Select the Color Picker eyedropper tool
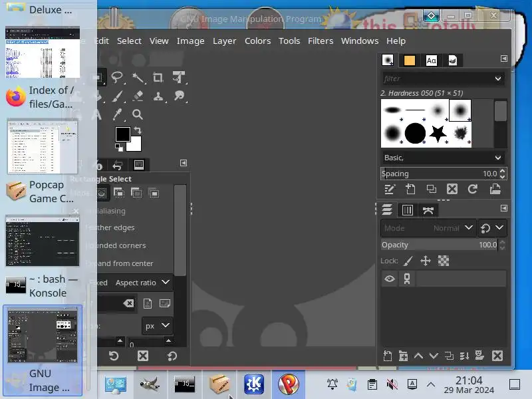This screenshot has height=399, width=532. pyautogui.click(x=117, y=114)
